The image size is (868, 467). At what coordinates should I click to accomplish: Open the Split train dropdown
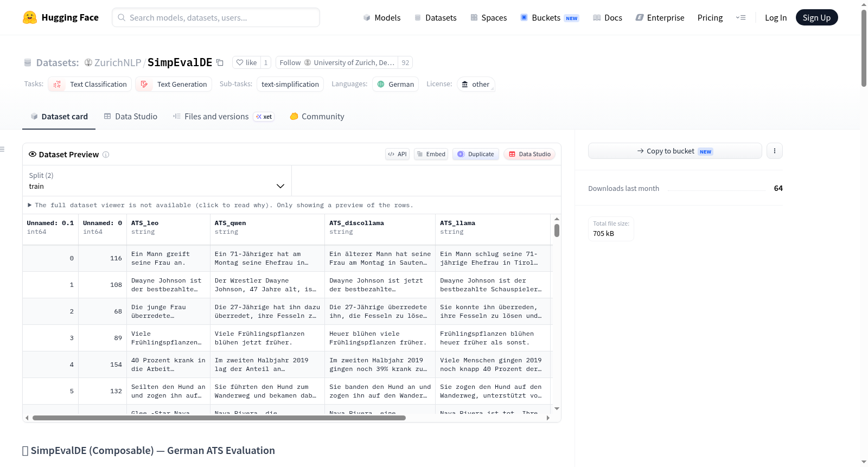[x=157, y=181]
